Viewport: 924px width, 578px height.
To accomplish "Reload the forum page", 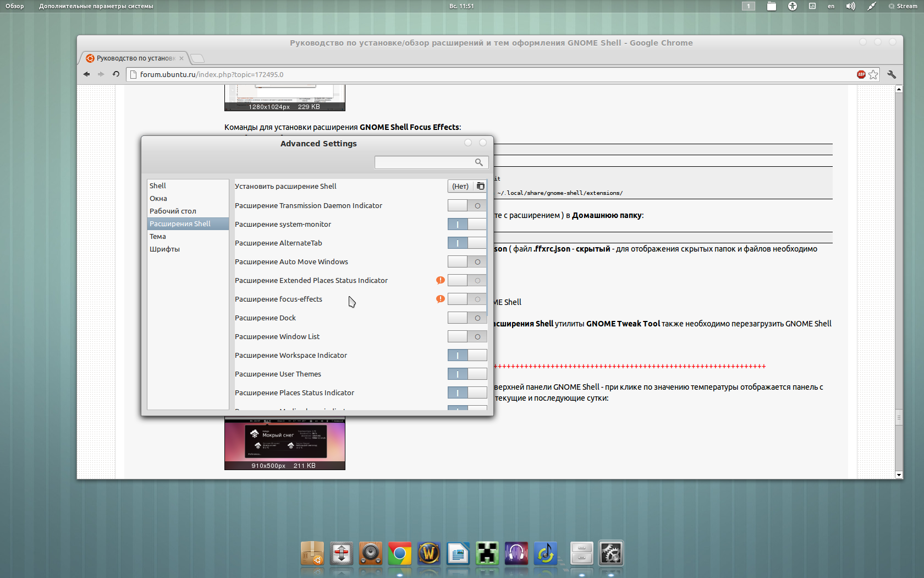I will pos(116,74).
